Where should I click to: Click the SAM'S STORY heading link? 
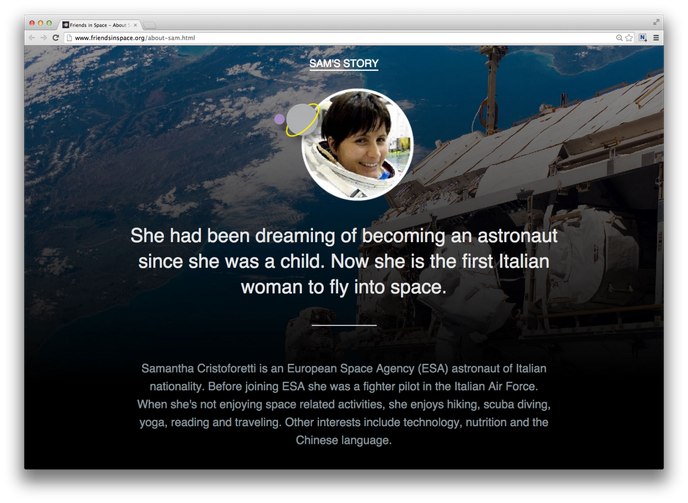coord(344,63)
